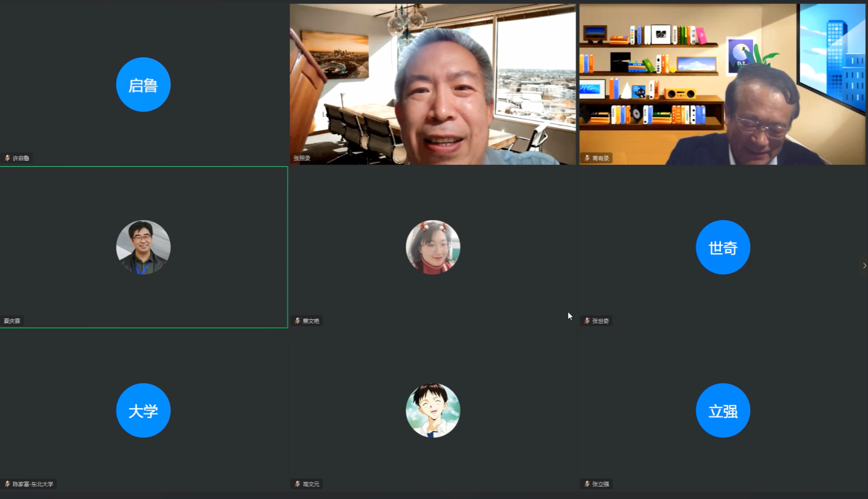Click the muted mic icon beside 高文元

tap(297, 484)
